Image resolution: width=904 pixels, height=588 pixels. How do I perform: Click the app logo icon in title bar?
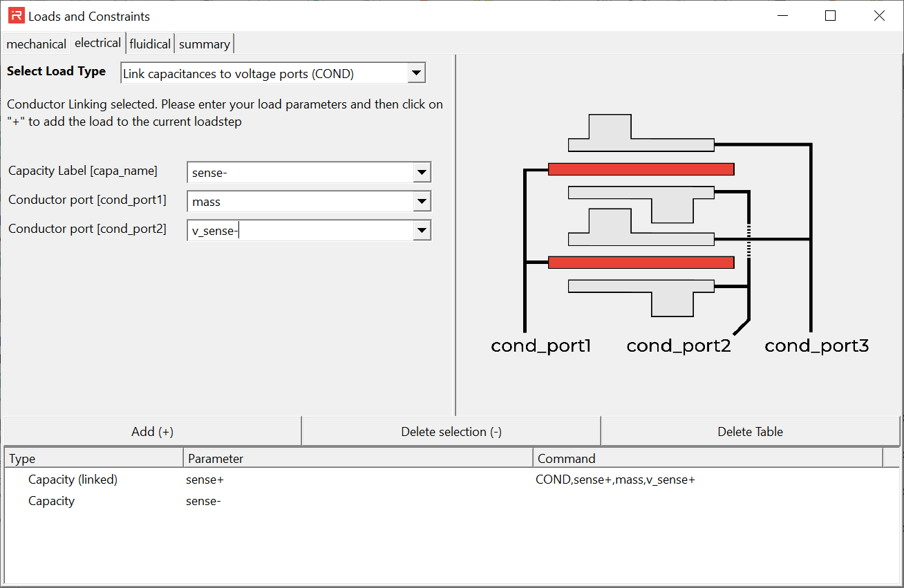[16, 16]
